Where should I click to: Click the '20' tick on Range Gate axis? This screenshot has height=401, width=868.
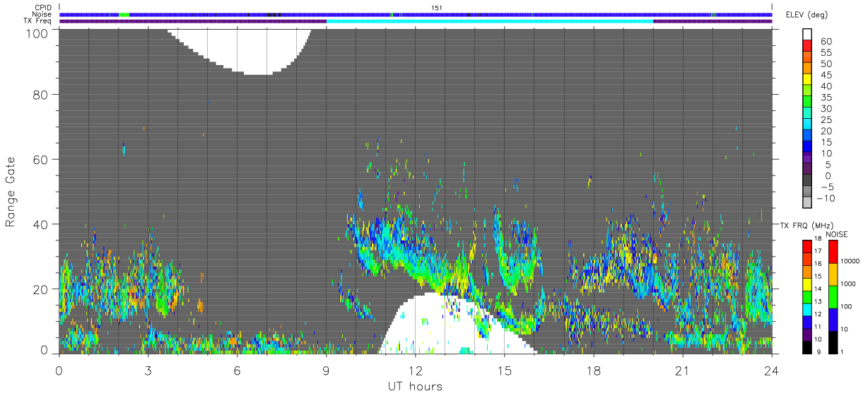[x=40, y=289]
